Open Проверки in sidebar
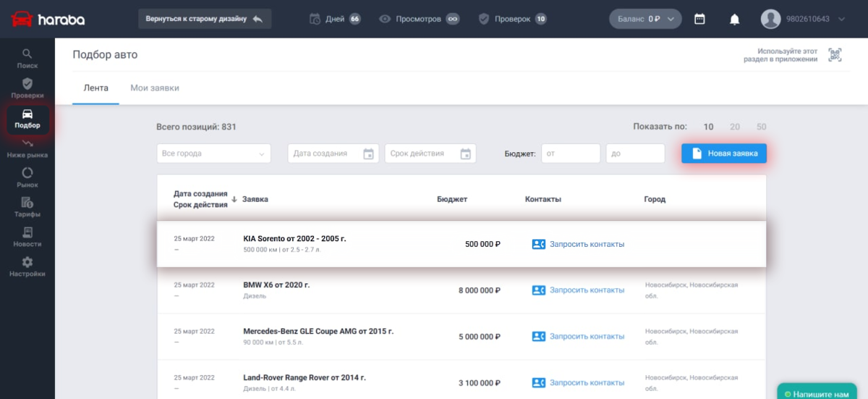 tap(27, 88)
